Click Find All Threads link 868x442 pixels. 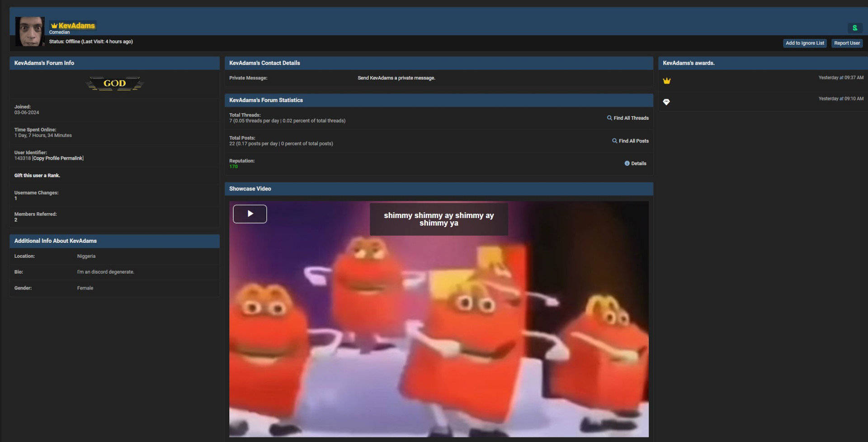(631, 118)
